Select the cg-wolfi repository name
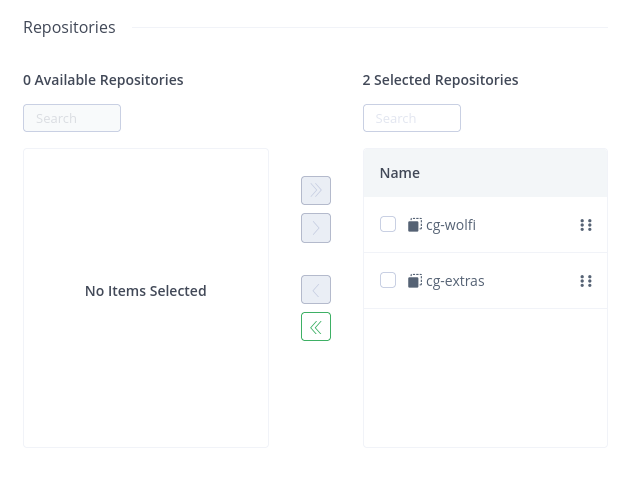 (x=451, y=225)
